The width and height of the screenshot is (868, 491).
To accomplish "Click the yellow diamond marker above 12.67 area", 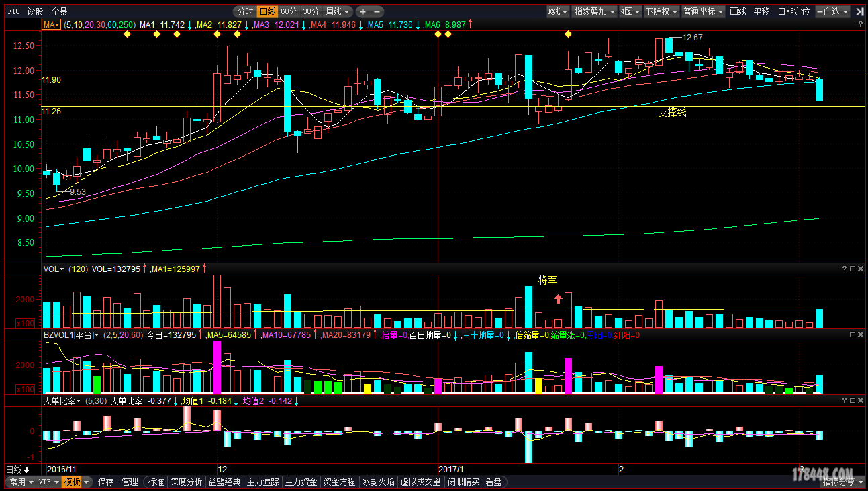I will point(568,34).
